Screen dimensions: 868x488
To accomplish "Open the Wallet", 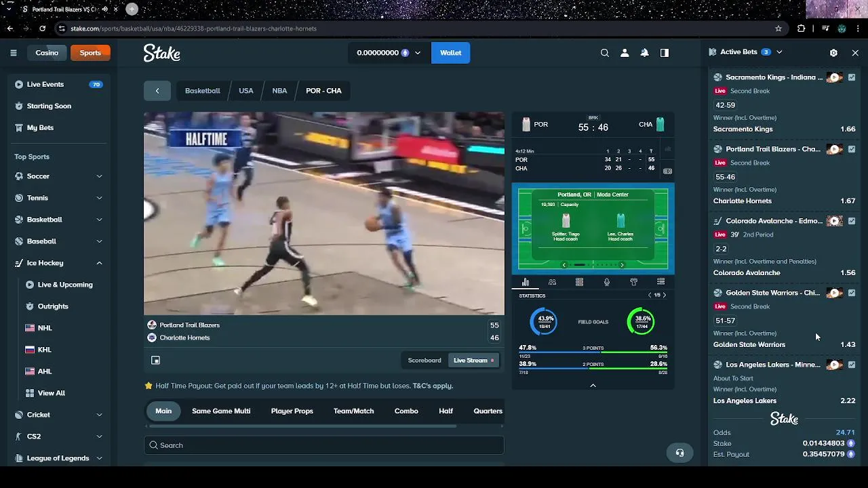I will coord(450,53).
